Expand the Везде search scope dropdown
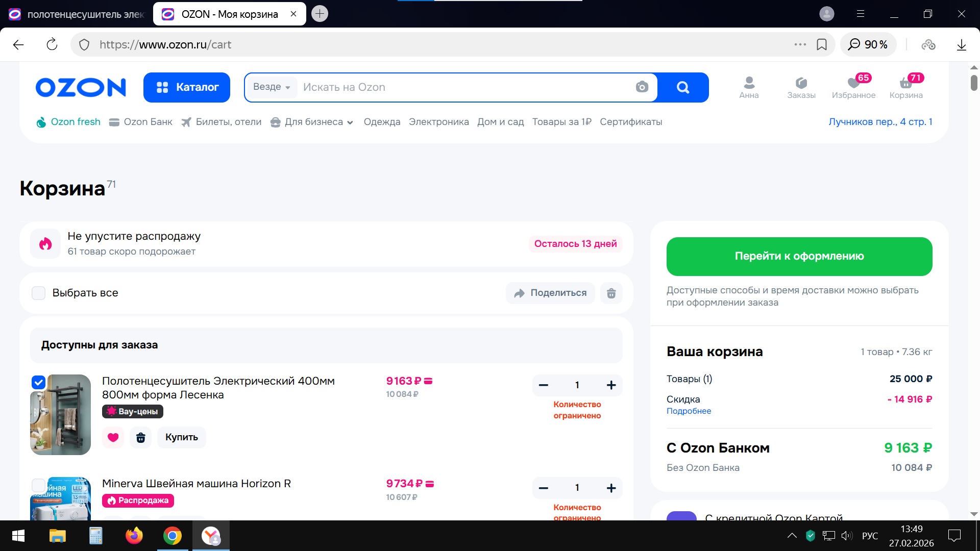This screenshot has height=551, width=980. 272,87
